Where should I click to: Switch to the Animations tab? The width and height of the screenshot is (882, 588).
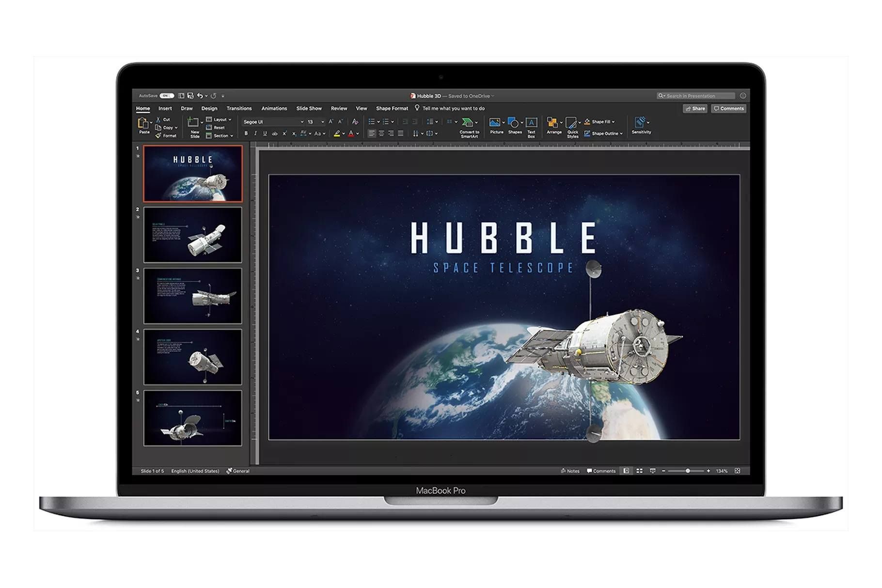point(274,109)
